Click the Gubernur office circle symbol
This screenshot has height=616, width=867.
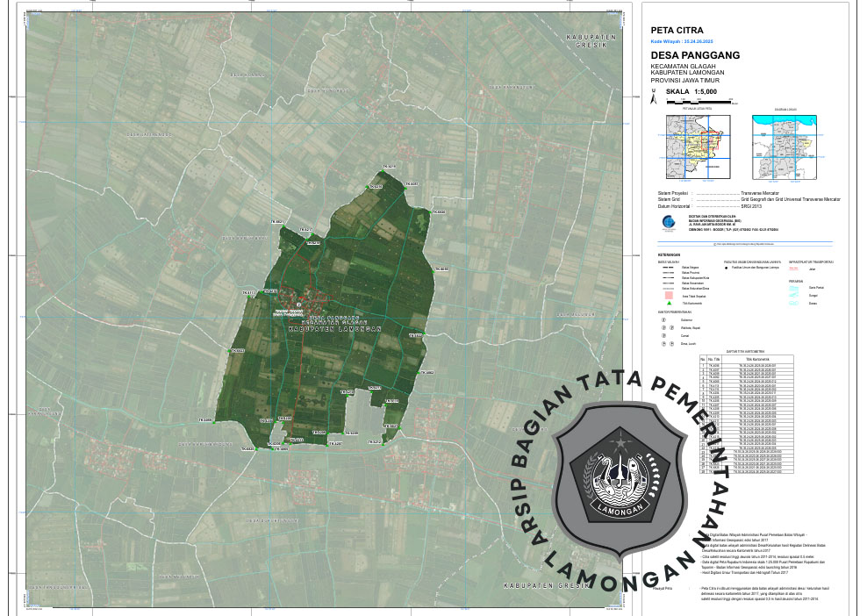click(663, 320)
